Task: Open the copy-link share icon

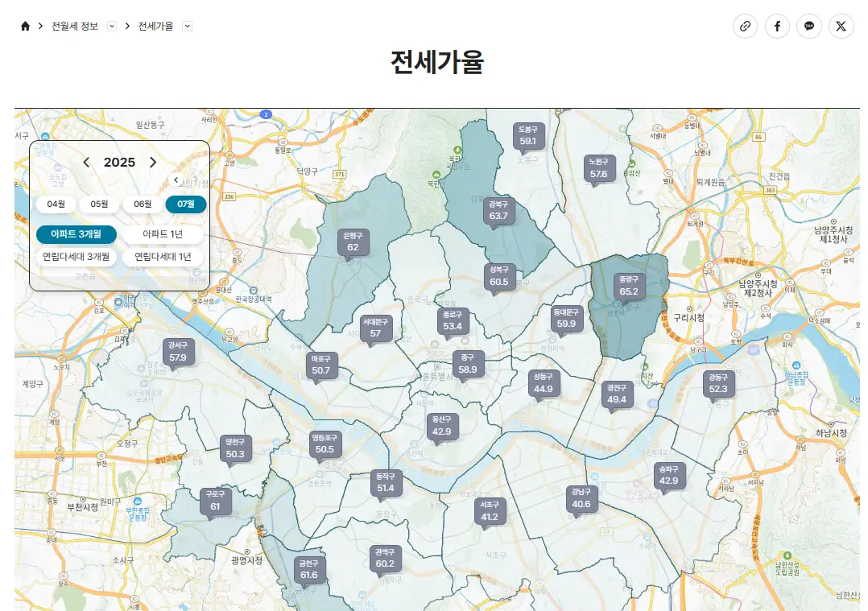Action: pos(745,26)
